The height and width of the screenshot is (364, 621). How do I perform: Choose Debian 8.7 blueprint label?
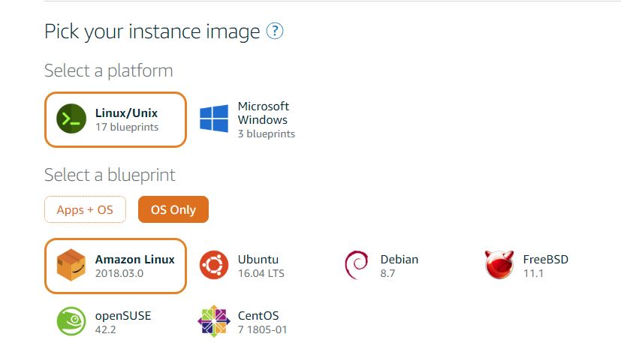[x=399, y=266]
